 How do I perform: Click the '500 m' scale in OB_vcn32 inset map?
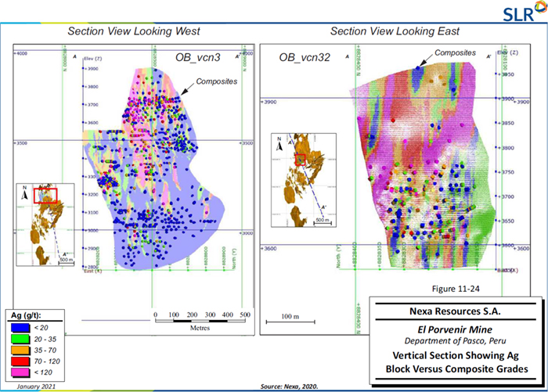323,221
